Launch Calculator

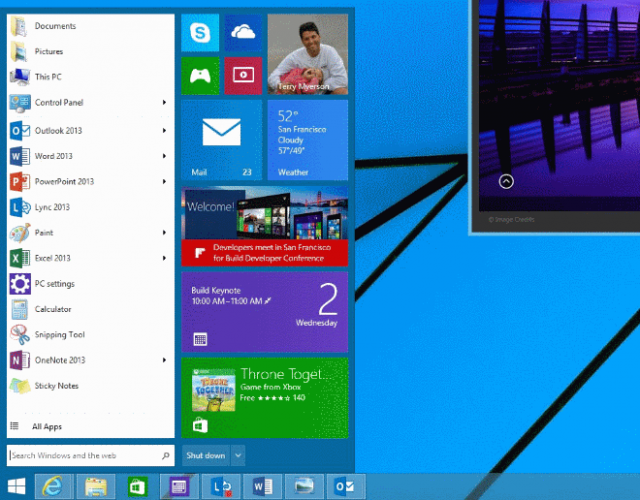coord(91,309)
